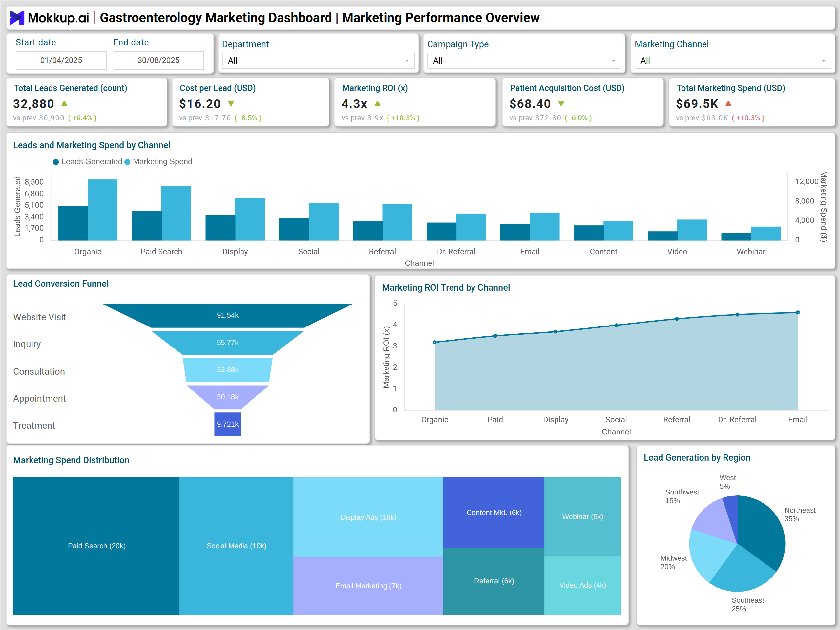Screen dimensions: 840x630
Task: Click the End date field 30/08/2025
Action: [159, 60]
